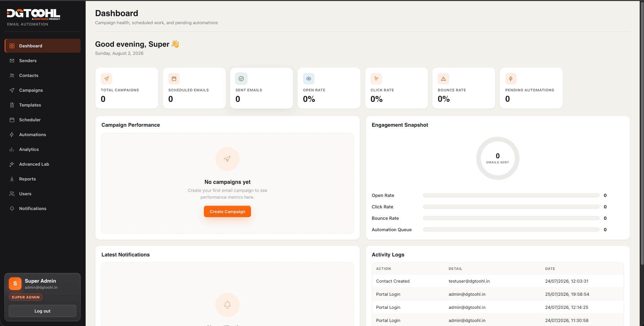This screenshot has width=644, height=326.
Task: Click the Automation Queue progress bar
Action: point(511,230)
